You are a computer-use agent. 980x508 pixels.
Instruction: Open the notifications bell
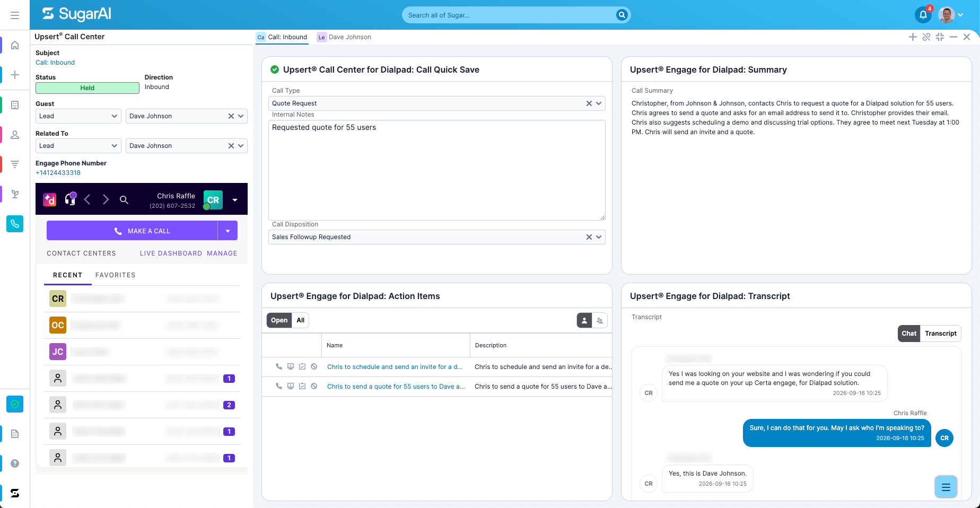[x=923, y=15]
